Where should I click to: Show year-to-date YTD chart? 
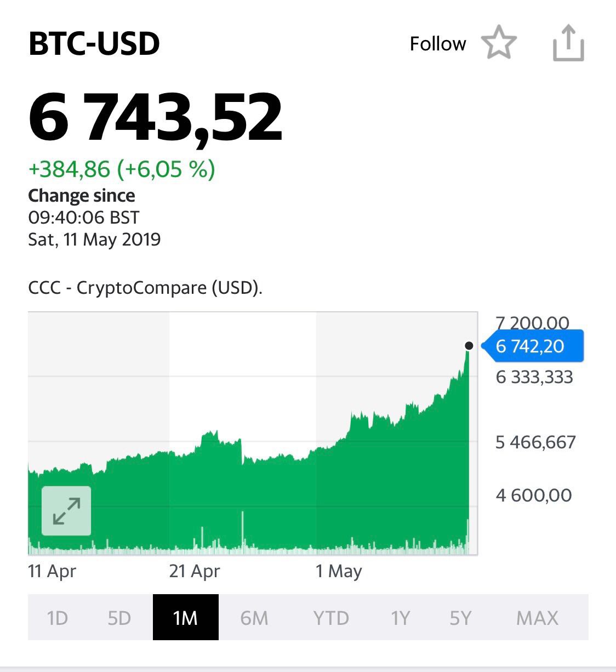pyautogui.click(x=331, y=618)
